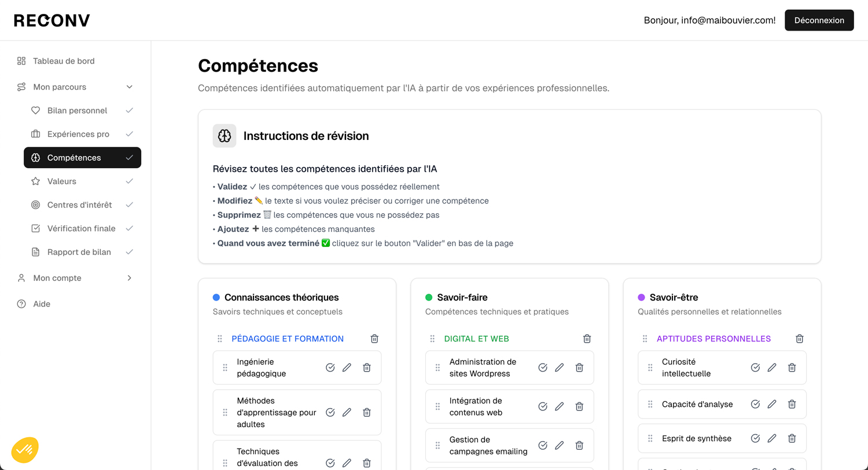Delete Administration de sites Wordpress
Screen dimensions: 868x470
coord(579,368)
